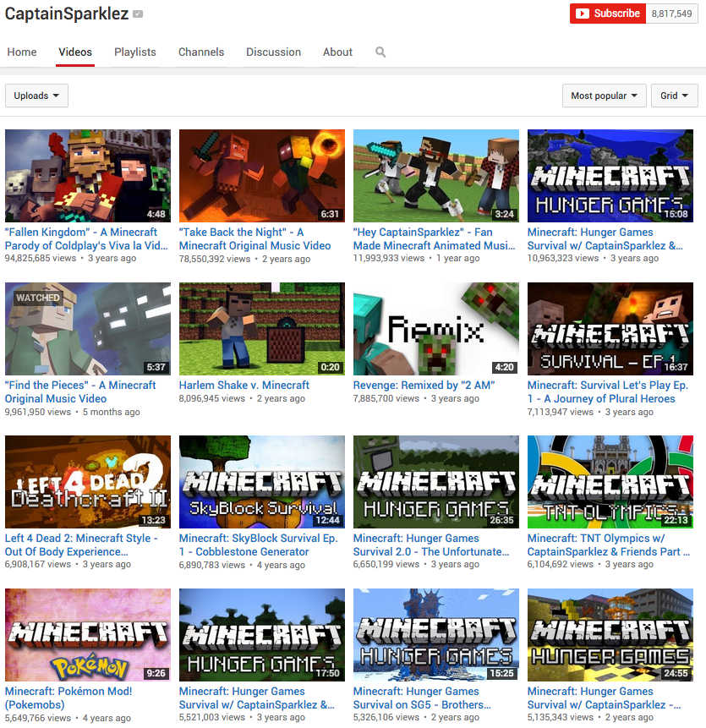The image size is (706, 728).
Task: Open the TNT Olympics thumbnail
Action: tap(610, 482)
